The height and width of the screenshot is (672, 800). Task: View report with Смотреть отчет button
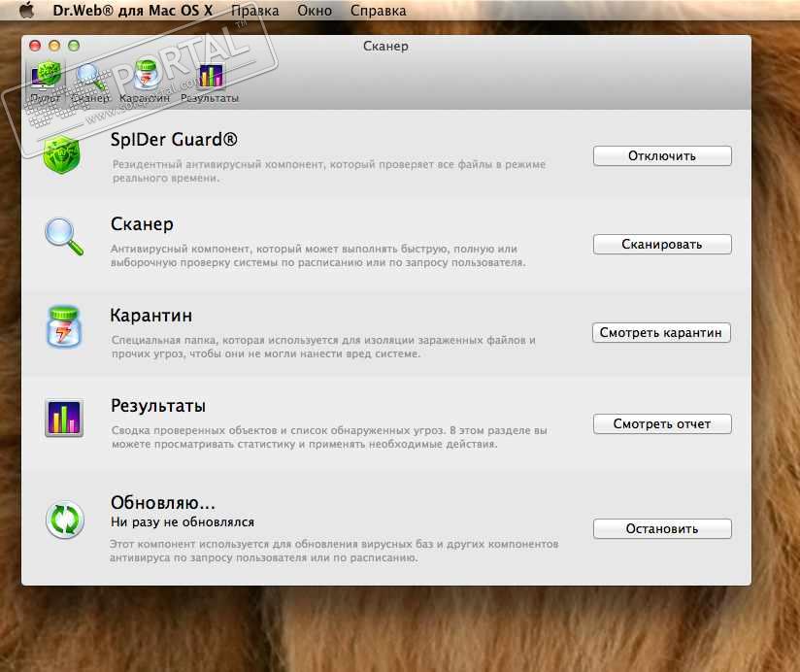(x=662, y=424)
